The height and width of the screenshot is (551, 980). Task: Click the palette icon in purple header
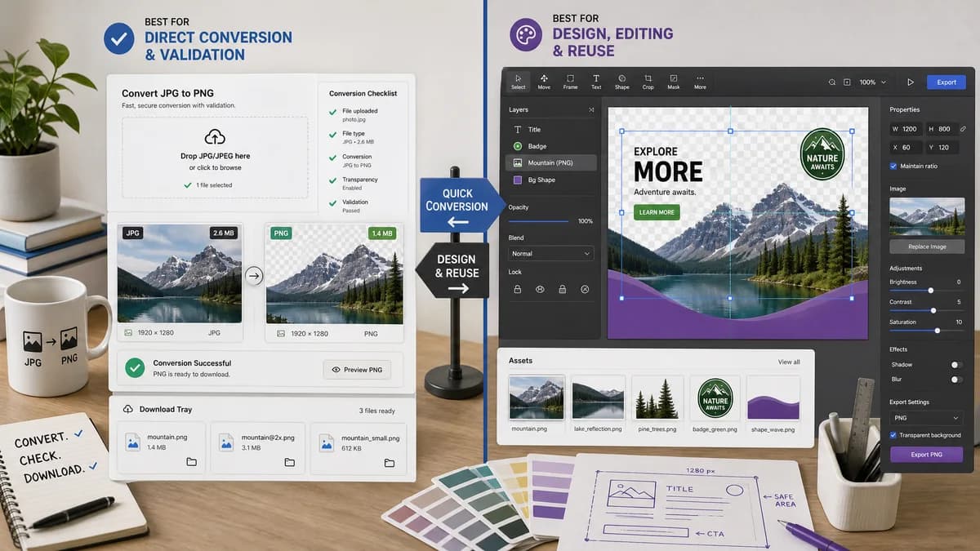coord(527,37)
